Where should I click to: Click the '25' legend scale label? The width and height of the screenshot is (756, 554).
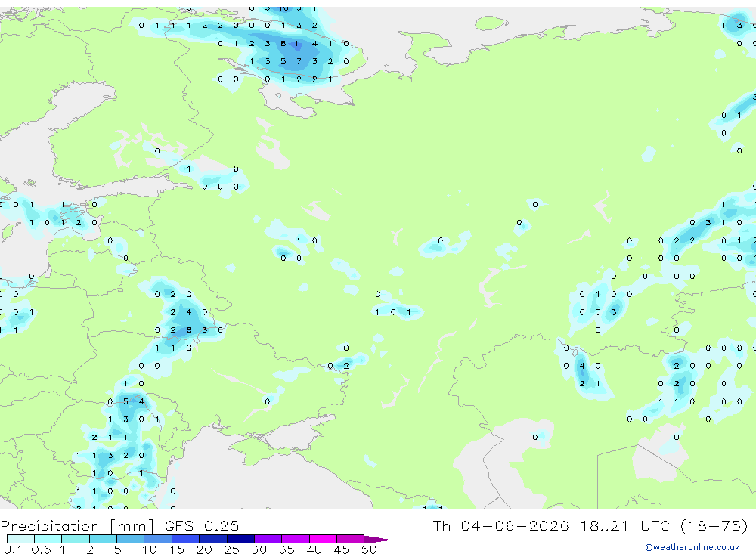click(231, 549)
